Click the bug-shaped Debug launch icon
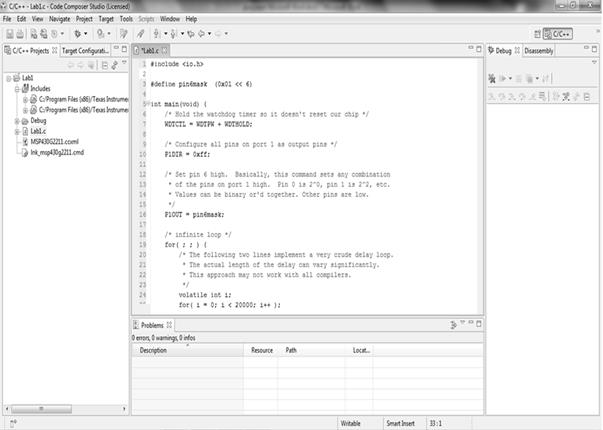 [x=78, y=34]
